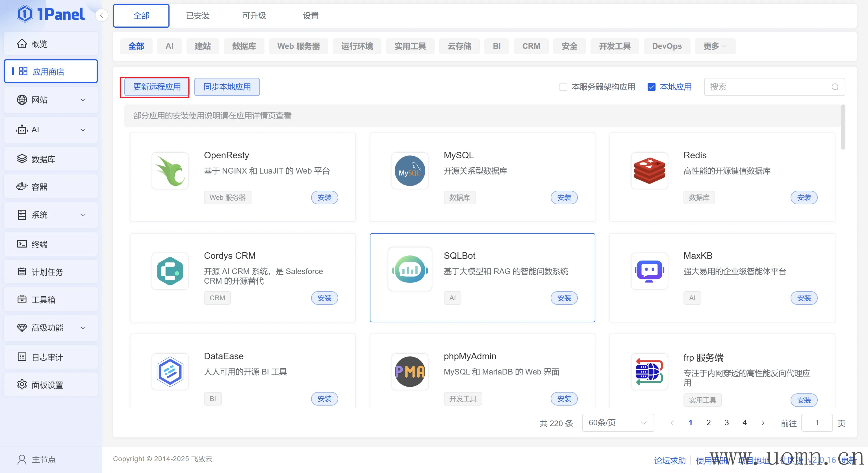868x473 pixels.
Task: Click the search magnifier icon
Action: 835,87
